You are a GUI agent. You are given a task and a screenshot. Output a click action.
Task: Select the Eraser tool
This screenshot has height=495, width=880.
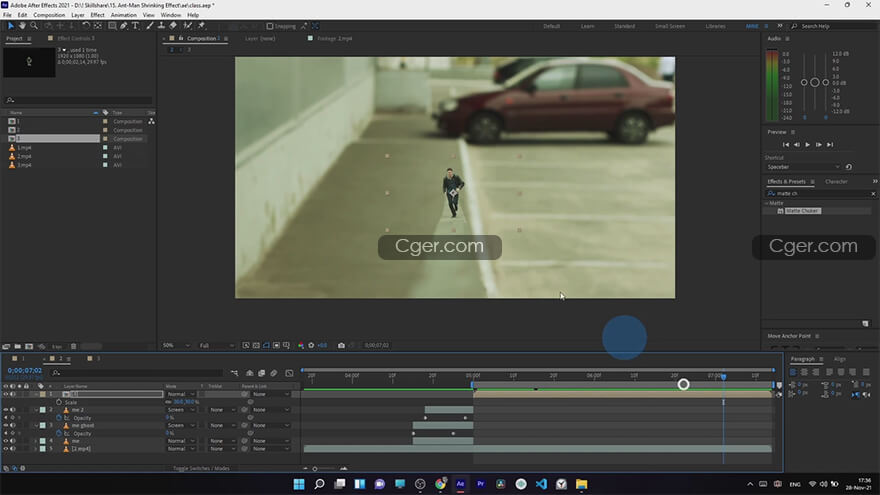point(173,26)
